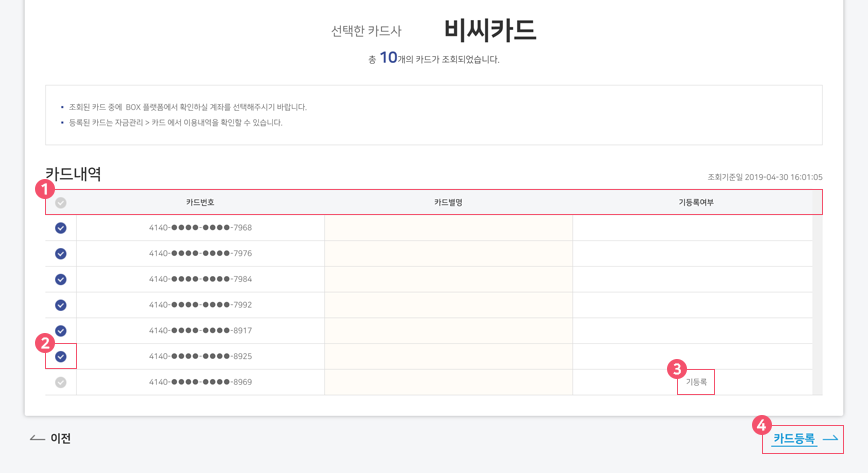Click the 선택한 카드사 label
868x473 pixels.
click(366, 31)
